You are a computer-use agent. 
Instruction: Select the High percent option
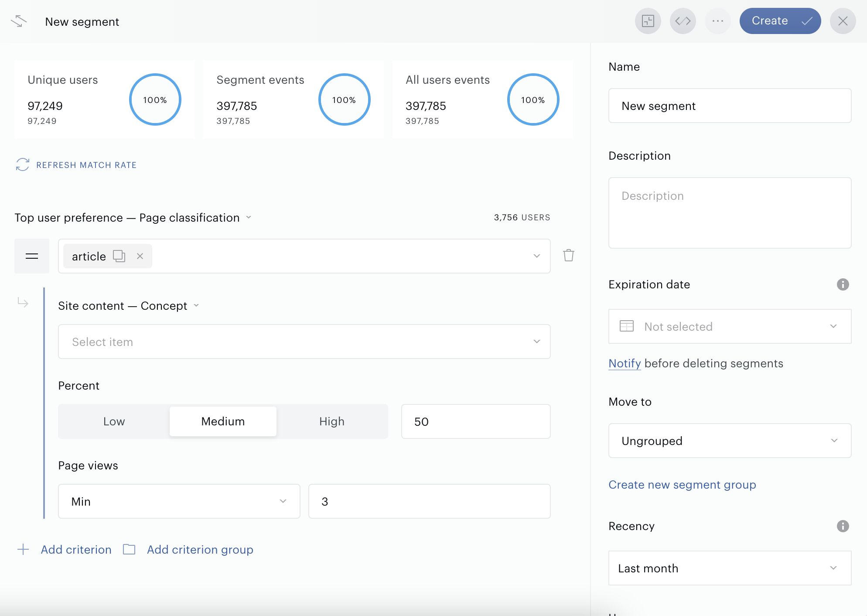(x=332, y=421)
